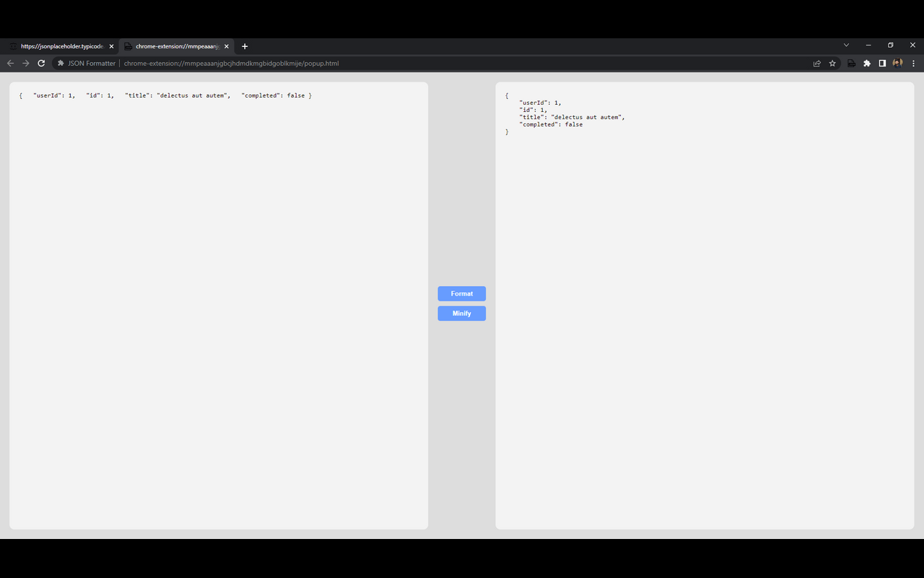This screenshot has width=924, height=578.
Task: Click the "id": 1 line in output panel
Action: (x=533, y=110)
